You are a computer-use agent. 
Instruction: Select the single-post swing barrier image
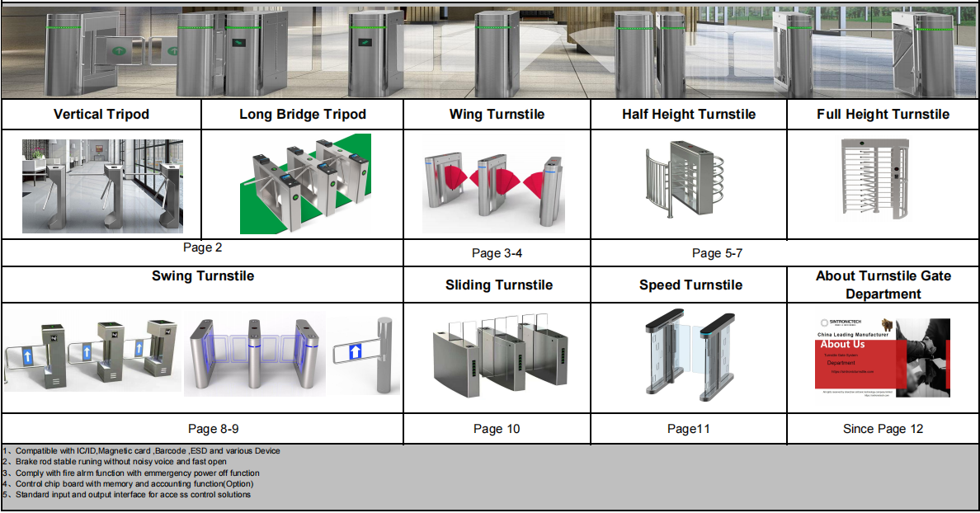[365, 355]
